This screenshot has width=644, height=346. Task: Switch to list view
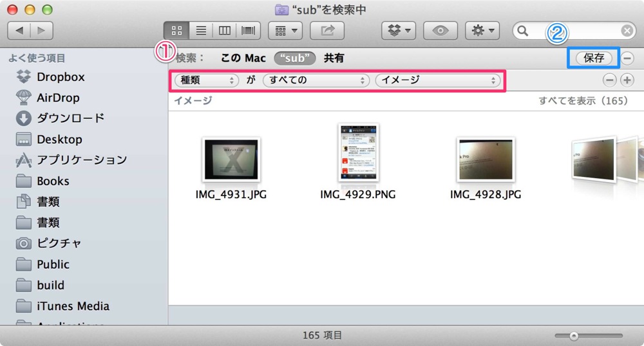click(201, 30)
